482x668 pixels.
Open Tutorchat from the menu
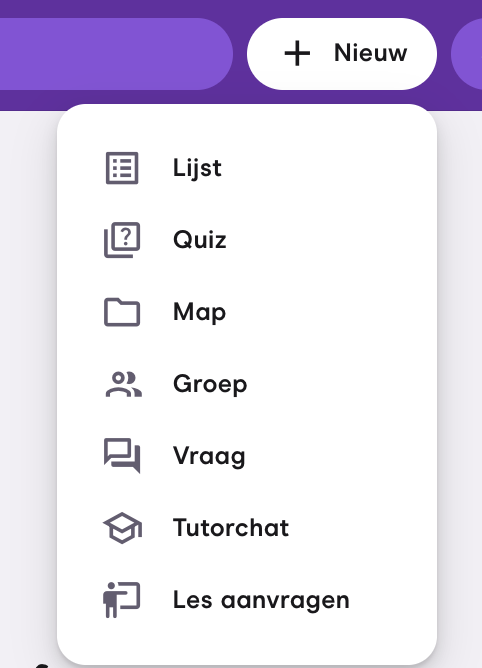click(247, 528)
